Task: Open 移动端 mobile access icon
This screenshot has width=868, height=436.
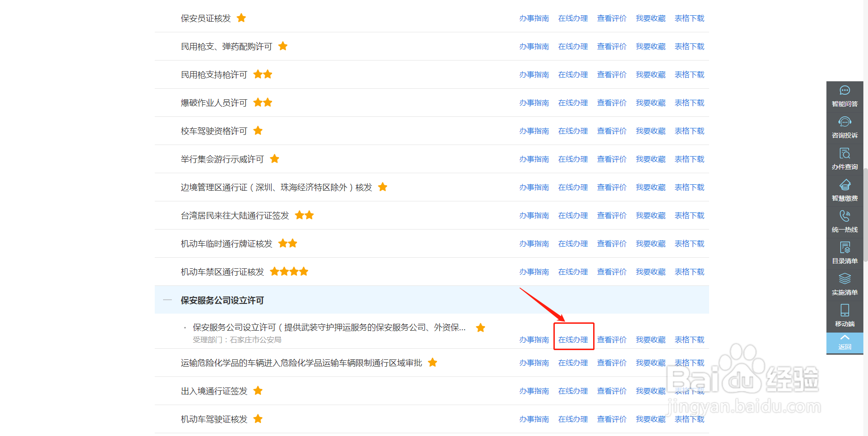Action: (844, 315)
